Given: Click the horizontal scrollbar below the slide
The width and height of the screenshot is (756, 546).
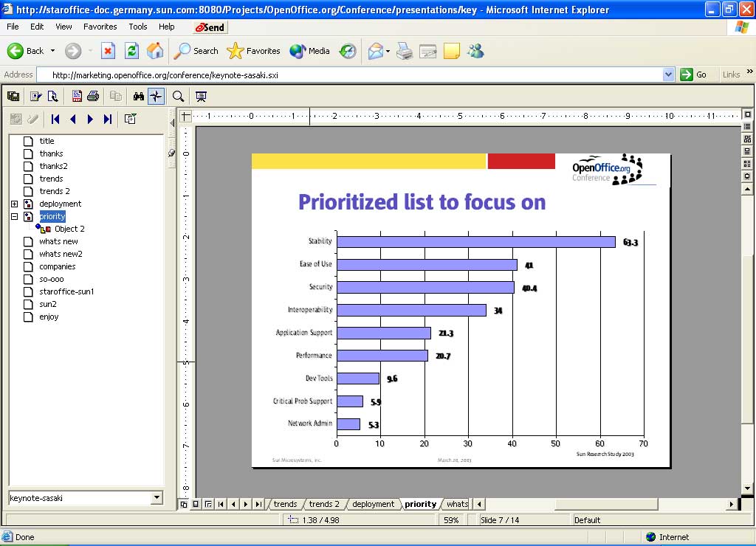Looking at the screenshot, I should coord(605,504).
